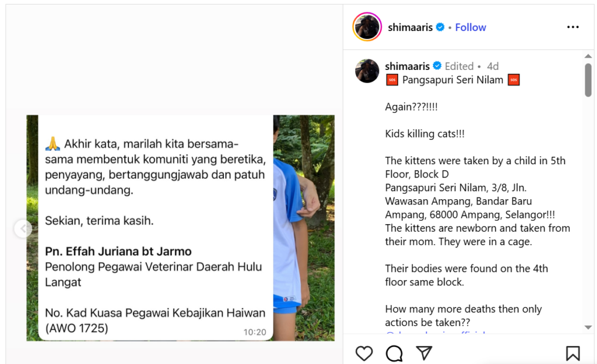Follow the shimaaris account
Image resolution: width=597 pixels, height=364 pixels.
point(470,27)
